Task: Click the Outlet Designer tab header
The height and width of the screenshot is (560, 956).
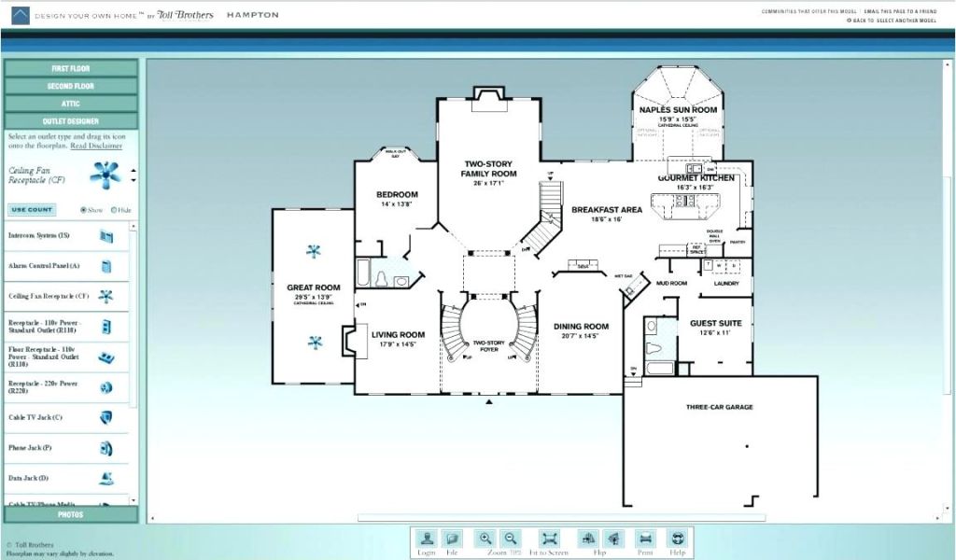Action: pos(71,121)
